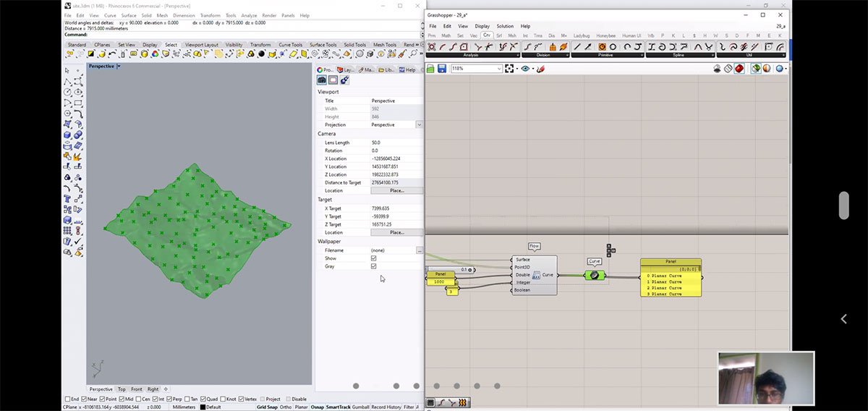Enable the End osnap checkbox
The width and height of the screenshot is (868, 411).
point(67,399)
